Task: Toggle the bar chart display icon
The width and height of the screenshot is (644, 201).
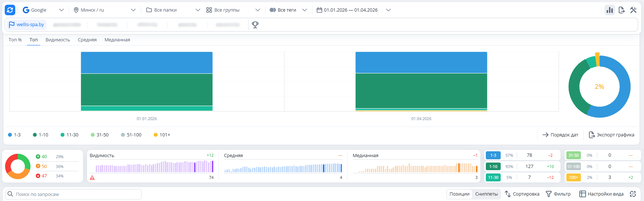Action: [610, 10]
